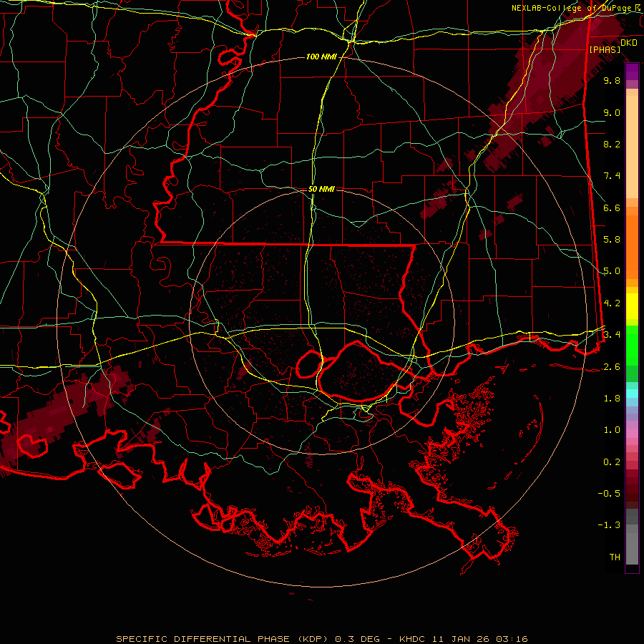Image resolution: width=644 pixels, height=644 pixels.
Task: Click the 0.2 value on the color scale
Action: pos(612,462)
